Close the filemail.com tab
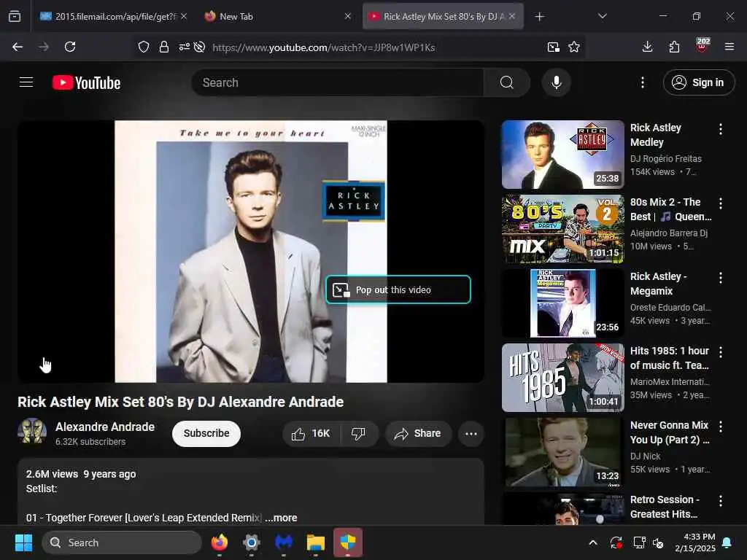The width and height of the screenshot is (747, 560). point(184,16)
